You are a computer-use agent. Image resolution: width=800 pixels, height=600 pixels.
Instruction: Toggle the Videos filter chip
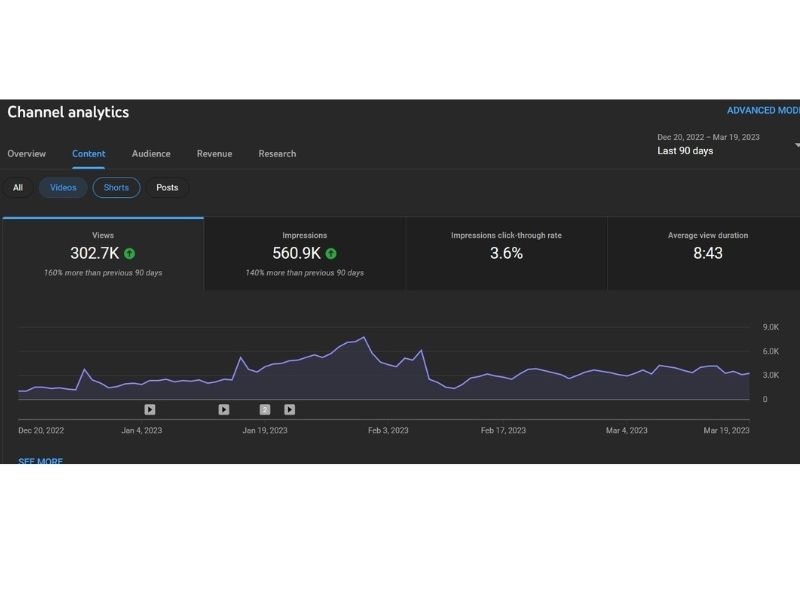[63, 188]
